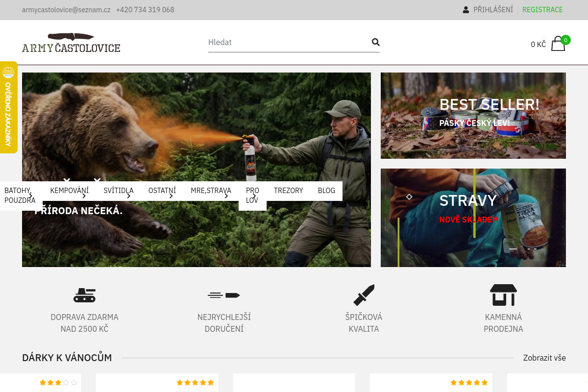
Task: Click the store icon for Kamenná prodejna
Action: (503, 295)
